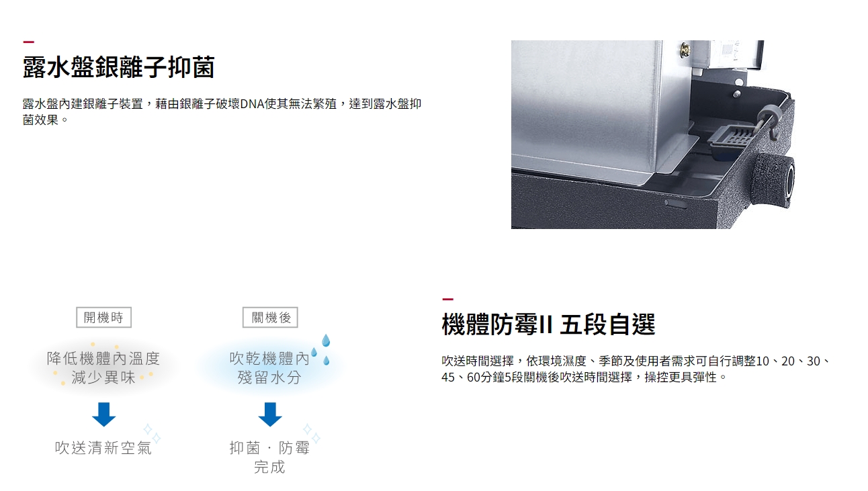868x491 pixels.
Task: Click the 露水盤銀離子抑菌 heading
Action: [x=119, y=67]
